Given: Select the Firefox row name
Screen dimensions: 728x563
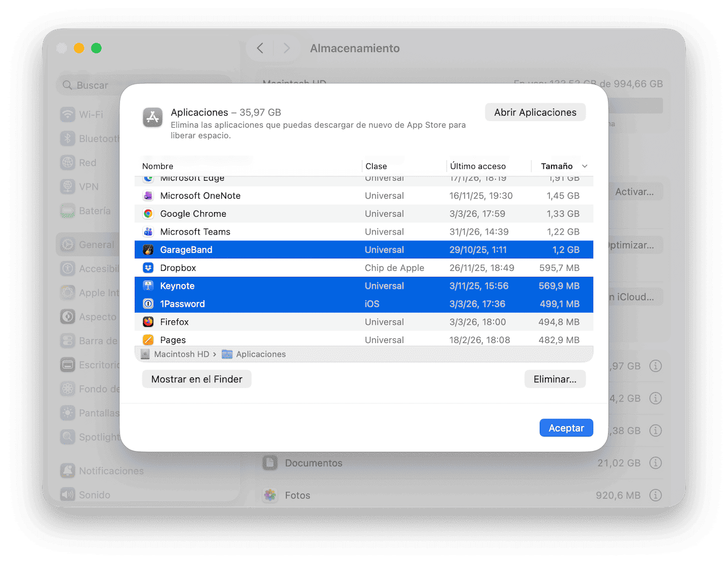Looking at the screenshot, I should pos(174,322).
